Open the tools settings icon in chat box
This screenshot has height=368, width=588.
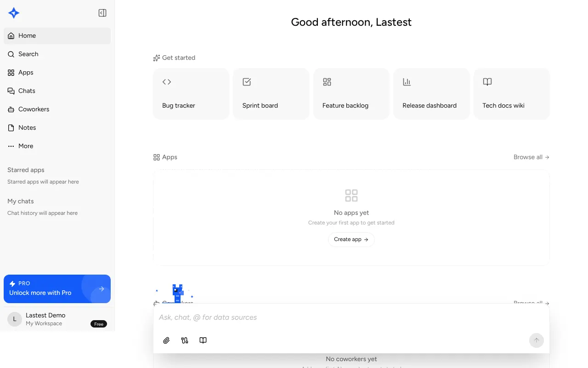(185, 340)
